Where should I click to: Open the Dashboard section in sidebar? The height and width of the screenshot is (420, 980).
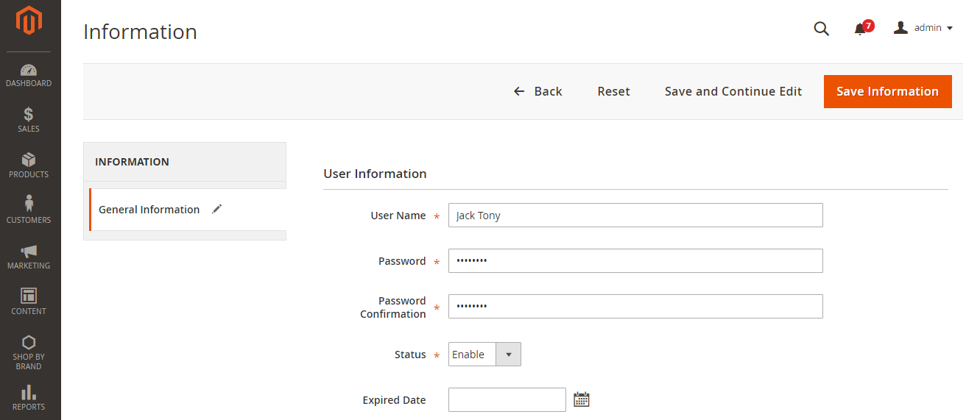point(29,75)
